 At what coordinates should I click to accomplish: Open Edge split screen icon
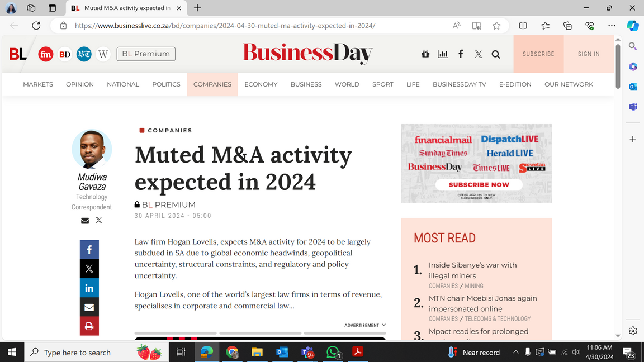[523, 26]
